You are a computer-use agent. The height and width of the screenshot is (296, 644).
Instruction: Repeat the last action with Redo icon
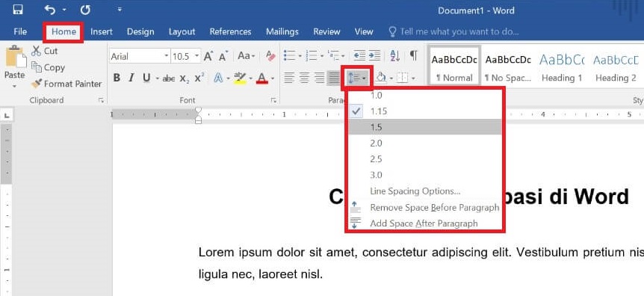(85, 10)
